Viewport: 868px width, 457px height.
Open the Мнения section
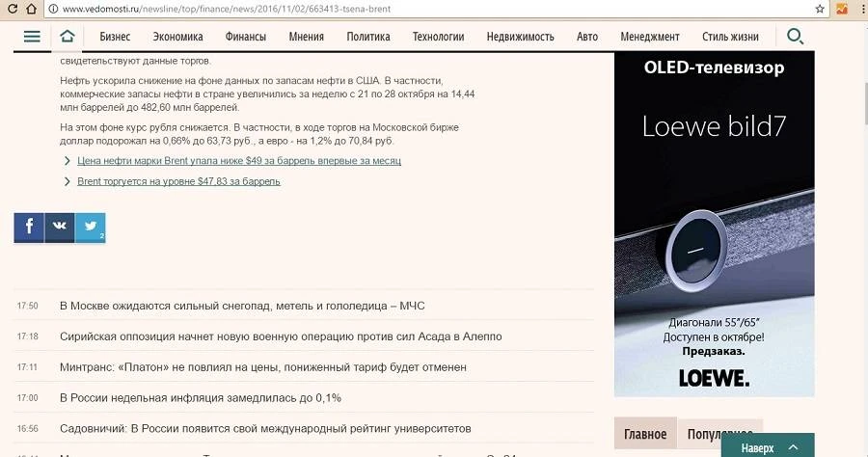click(306, 37)
